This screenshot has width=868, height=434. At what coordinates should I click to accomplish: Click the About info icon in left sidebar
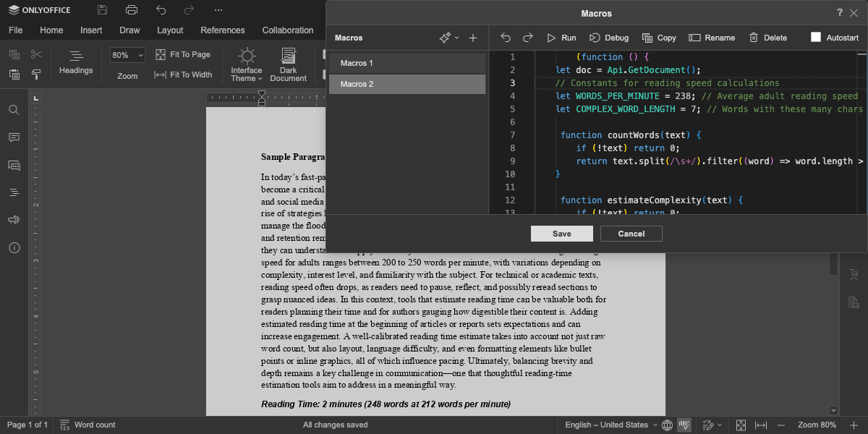[x=14, y=247]
